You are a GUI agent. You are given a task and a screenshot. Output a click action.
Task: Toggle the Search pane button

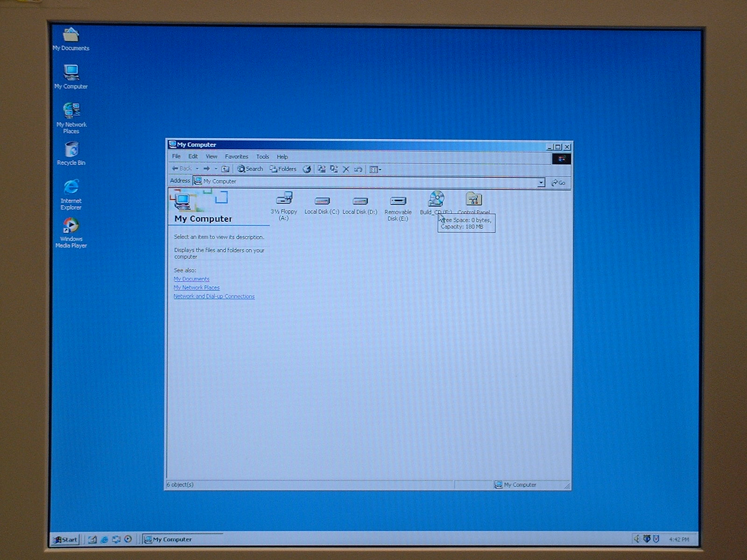(250, 169)
